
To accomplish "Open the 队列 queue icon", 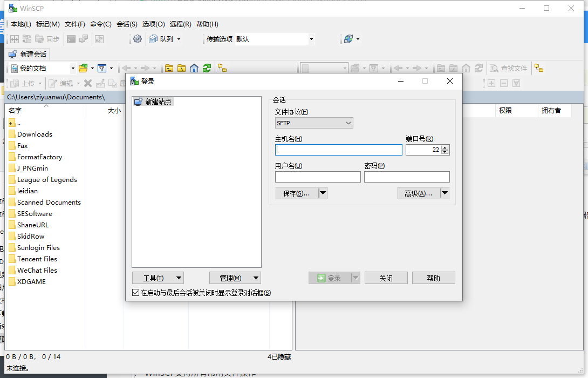I will pos(154,39).
